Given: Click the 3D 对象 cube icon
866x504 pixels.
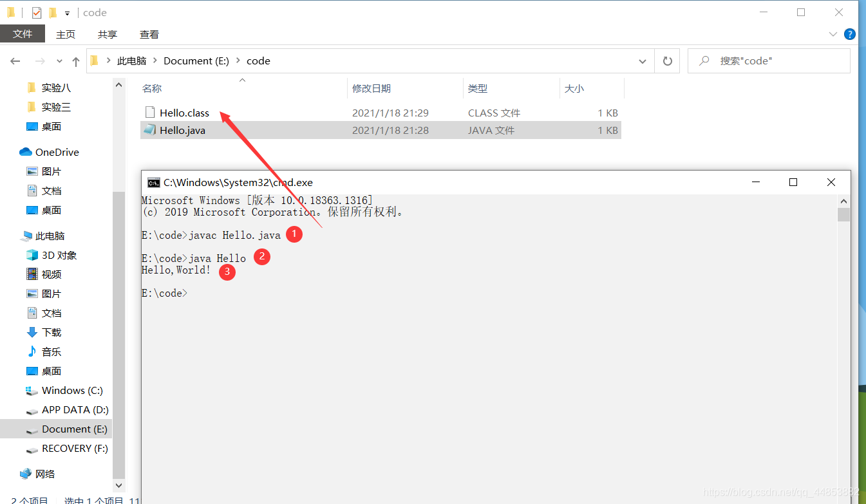Looking at the screenshot, I should point(32,255).
